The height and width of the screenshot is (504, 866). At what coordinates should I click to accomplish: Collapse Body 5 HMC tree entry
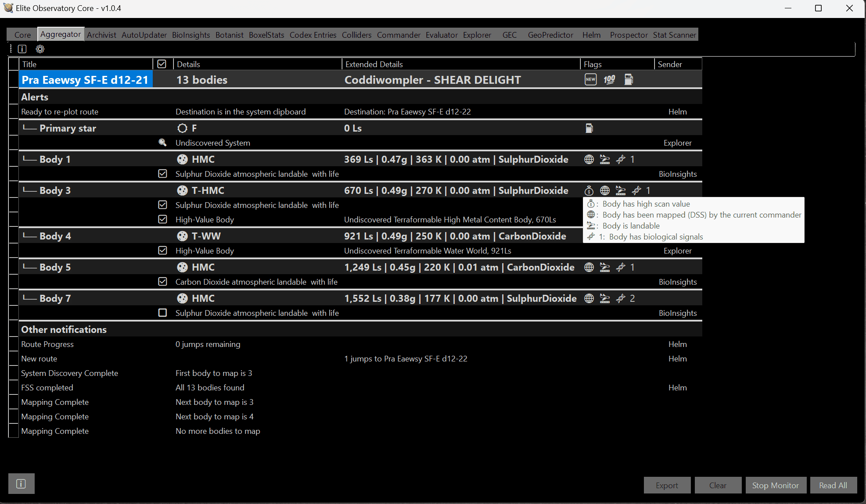click(13, 274)
